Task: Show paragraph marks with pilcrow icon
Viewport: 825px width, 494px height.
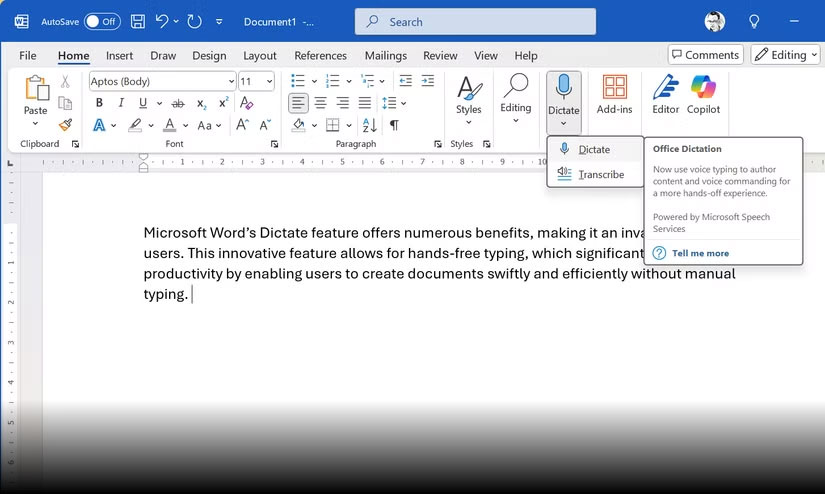Action: (394, 125)
